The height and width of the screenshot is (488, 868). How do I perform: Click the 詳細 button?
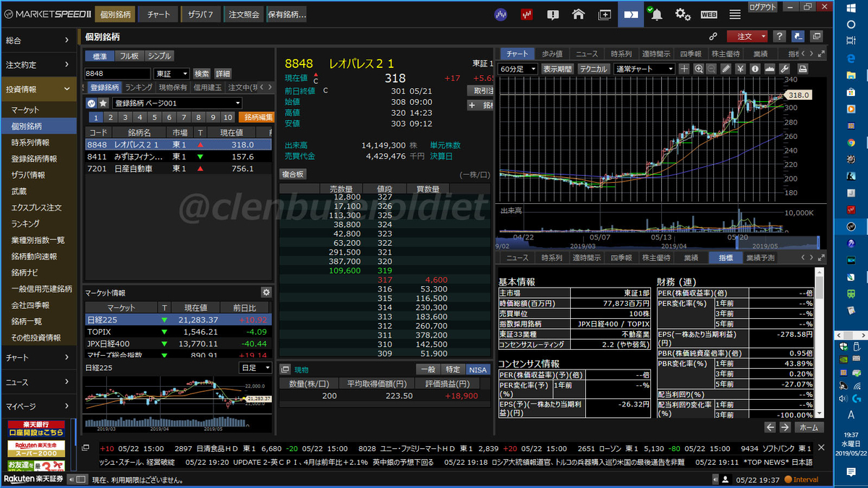pyautogui.click(x=223, y=74)
